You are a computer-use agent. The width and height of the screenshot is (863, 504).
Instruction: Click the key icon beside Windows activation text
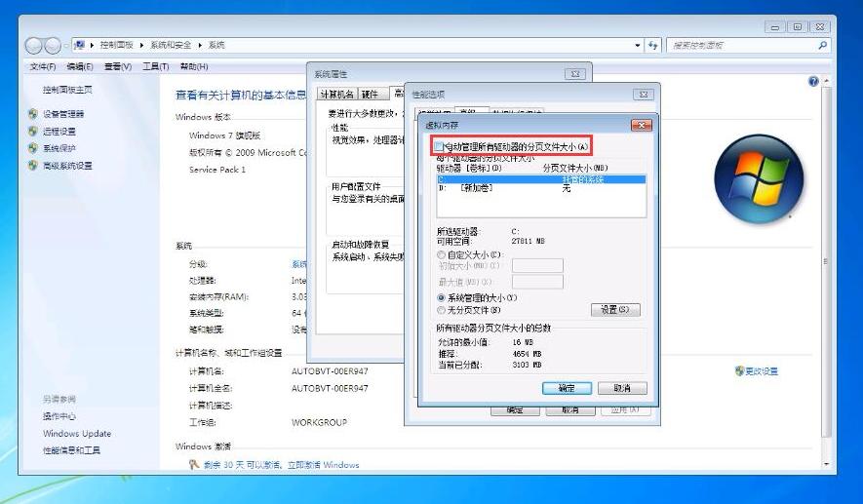click(x=194, y=464)
